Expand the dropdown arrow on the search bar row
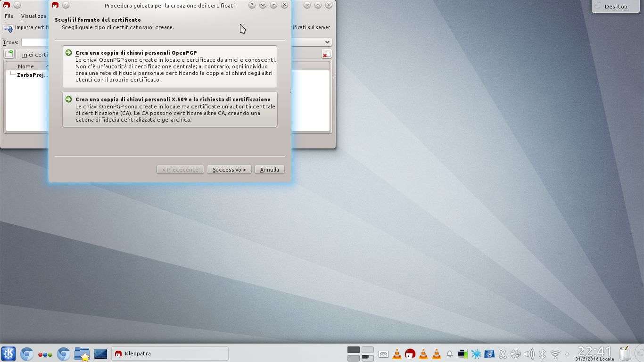The width and height of the screenshot is (644, 362). click(x=328, y=42)
